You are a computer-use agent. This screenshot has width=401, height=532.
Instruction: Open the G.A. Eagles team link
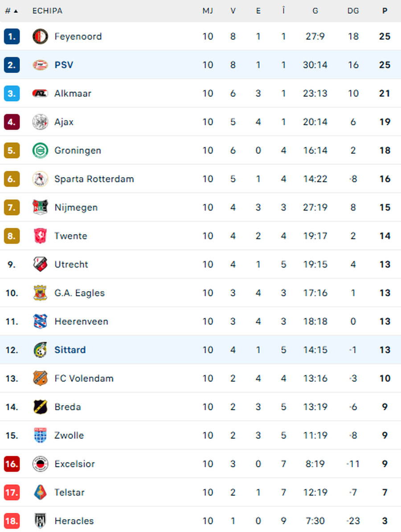79,293
